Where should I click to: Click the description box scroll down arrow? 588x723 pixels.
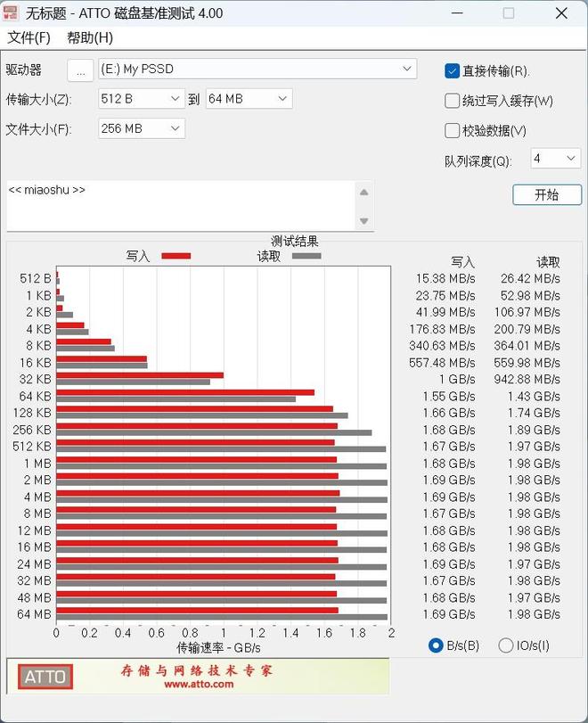363,221
